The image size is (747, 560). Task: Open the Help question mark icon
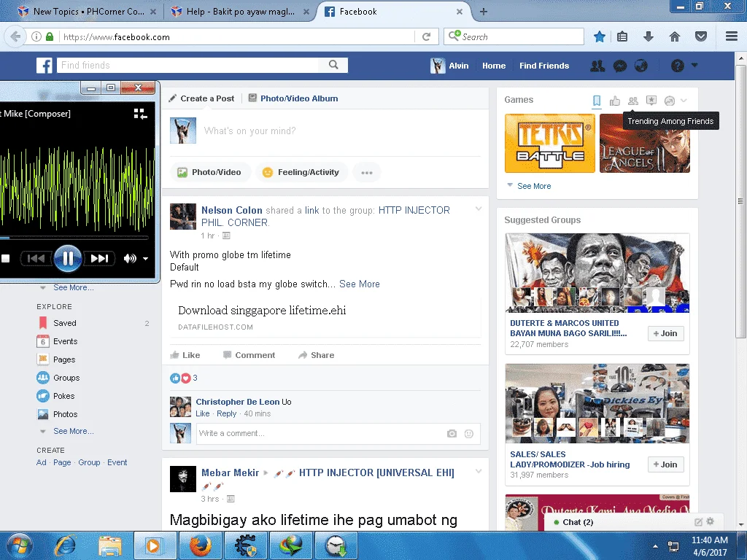point(678,66)
